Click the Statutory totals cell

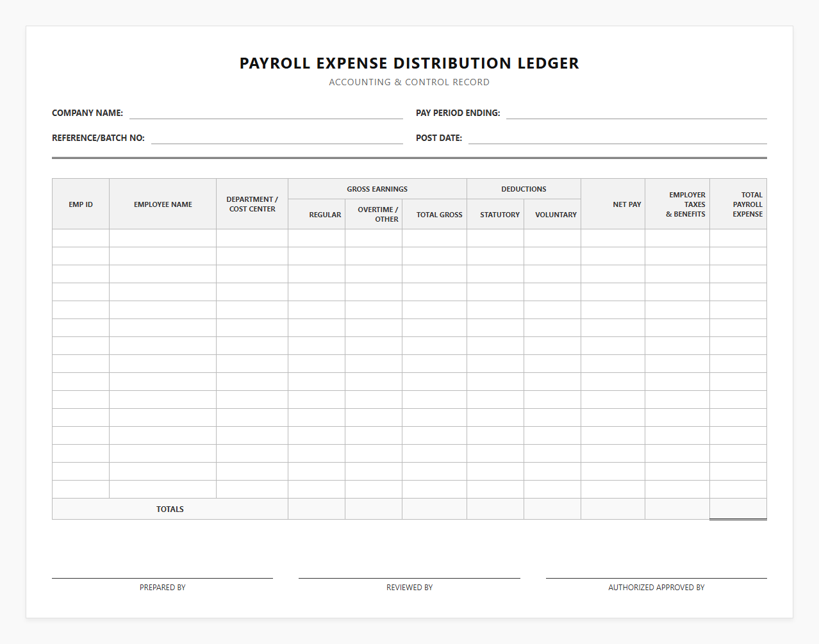pos(495,509)
